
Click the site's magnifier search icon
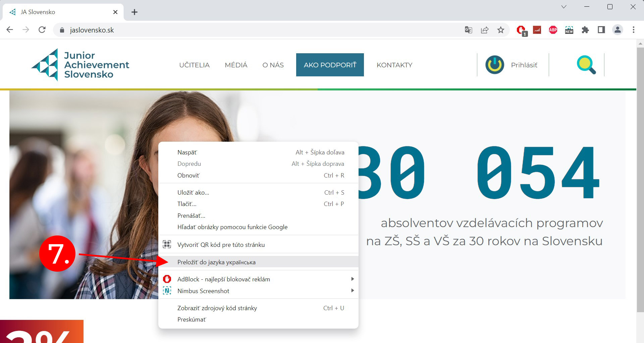point(586,65)
